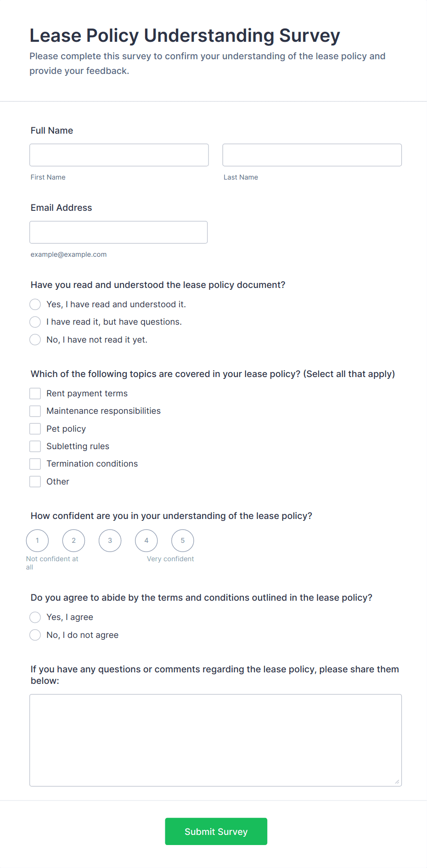Viewport: 427px width, 868px height.
Task: Select "Yes, I agree" for terms agreement
Action: [35, 617]
